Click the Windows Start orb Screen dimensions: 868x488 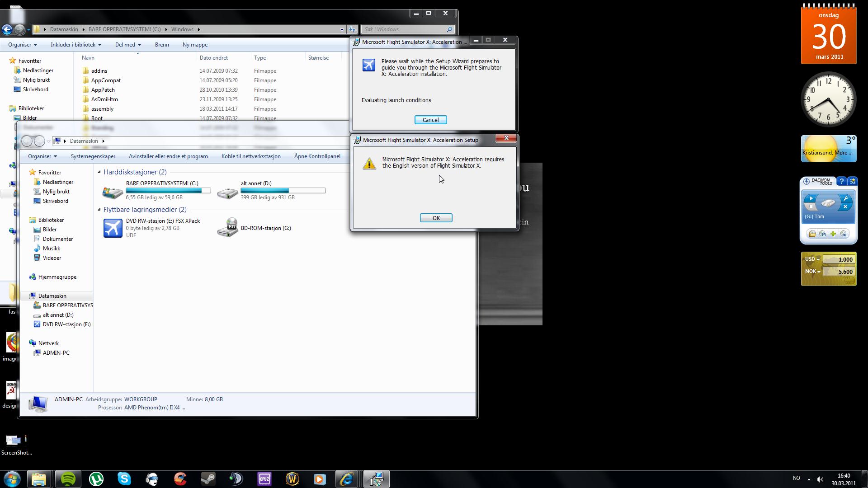pyautogui.click(x=12, y=479)
